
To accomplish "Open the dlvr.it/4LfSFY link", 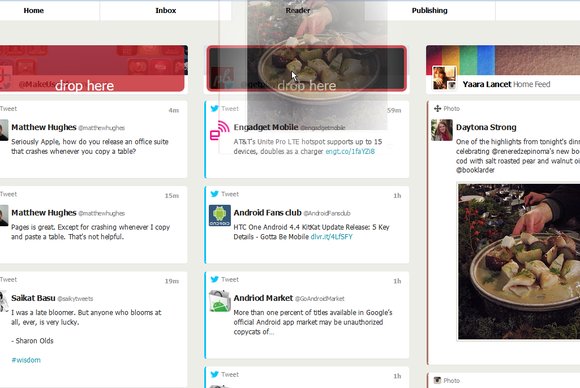I will [x=331, y=237].
